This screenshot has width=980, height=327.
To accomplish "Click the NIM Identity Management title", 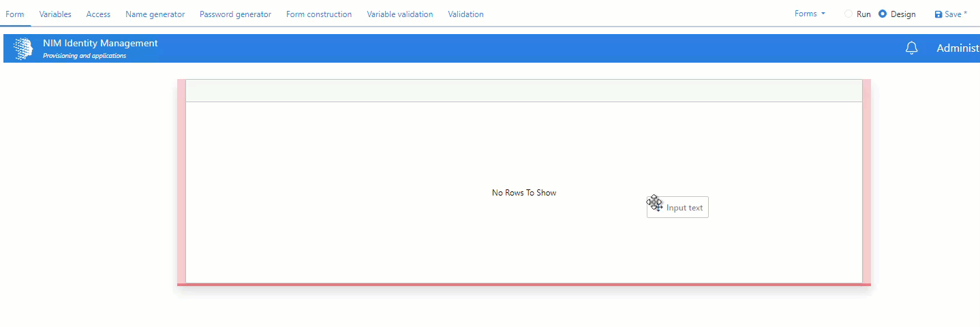I will point(100,43).
